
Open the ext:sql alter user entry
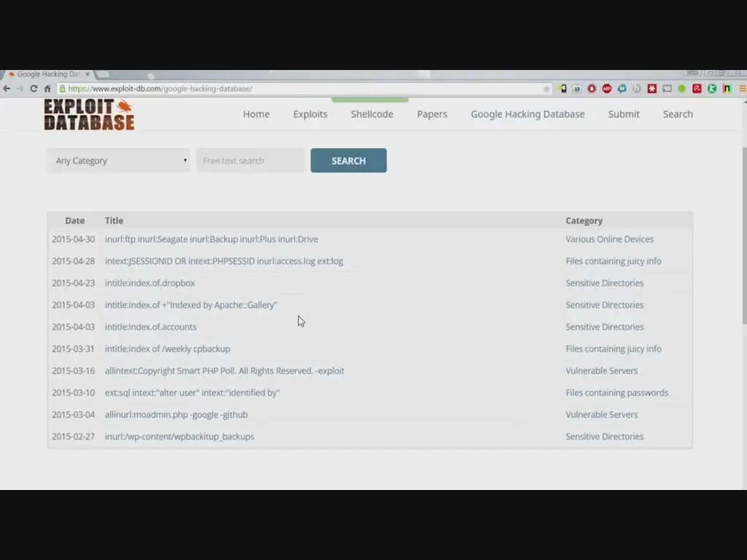[192, 392]
